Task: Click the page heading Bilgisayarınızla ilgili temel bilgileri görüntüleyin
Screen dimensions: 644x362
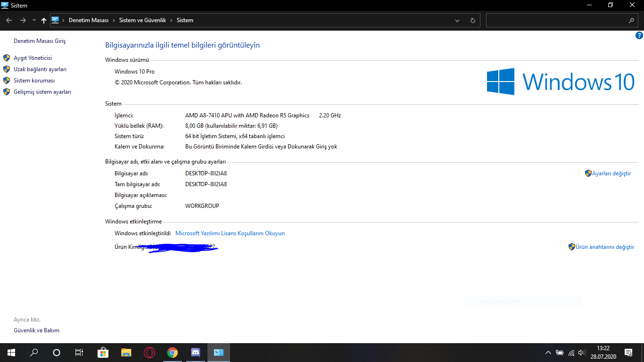Action: tap(182, 45)
